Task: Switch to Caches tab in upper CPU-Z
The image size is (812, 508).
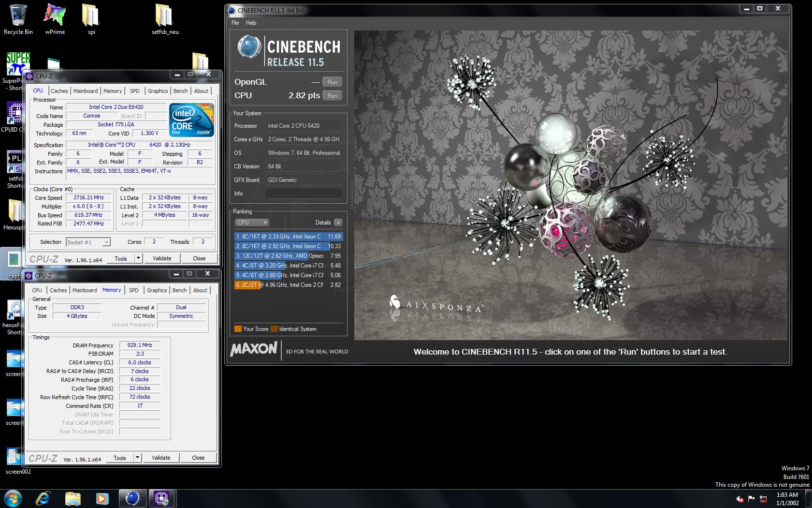Action: [59, 91]
